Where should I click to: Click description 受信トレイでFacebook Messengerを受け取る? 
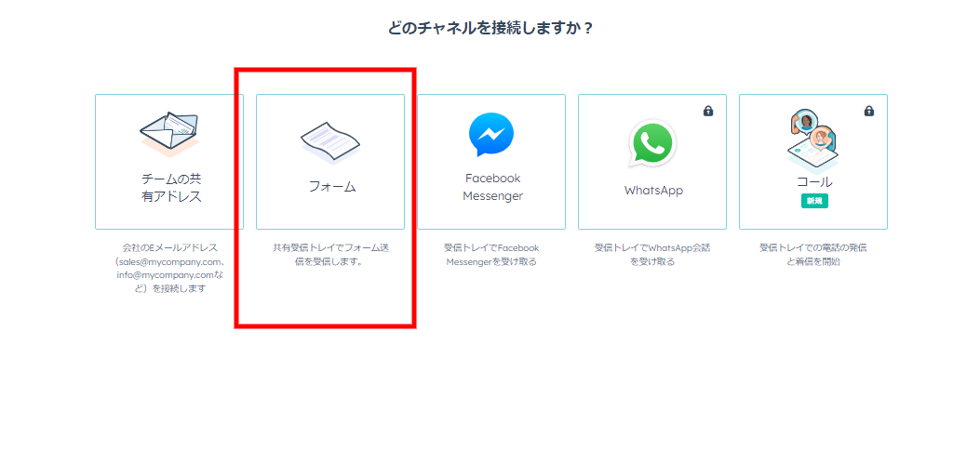(491, 255)
